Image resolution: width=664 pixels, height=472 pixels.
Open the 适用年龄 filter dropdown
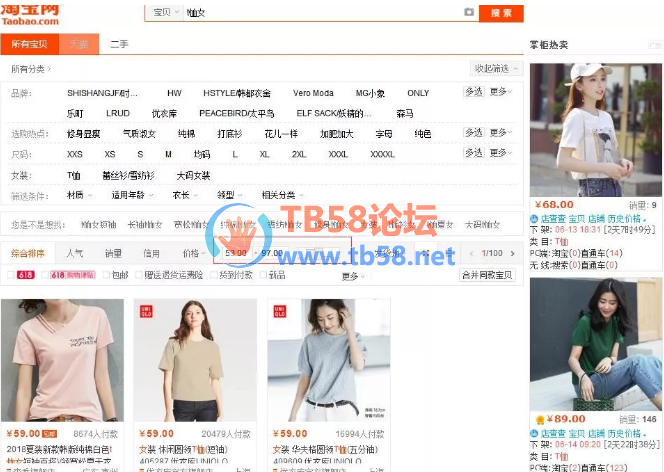coord(130,195)
